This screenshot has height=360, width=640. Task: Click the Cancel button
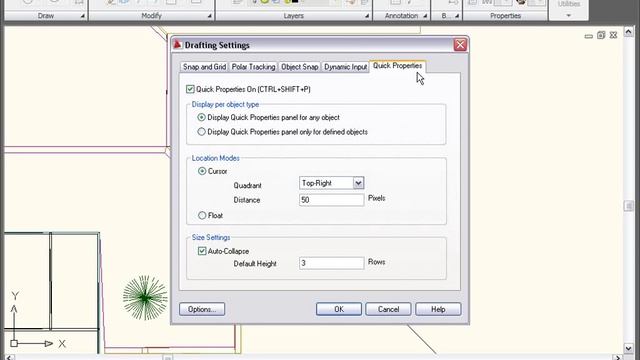coord(388,309)
